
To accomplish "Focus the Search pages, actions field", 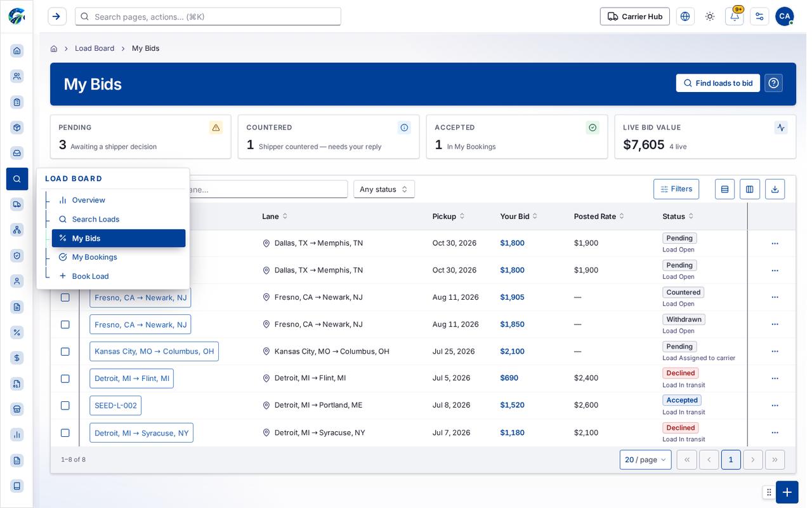I will 208,17.
